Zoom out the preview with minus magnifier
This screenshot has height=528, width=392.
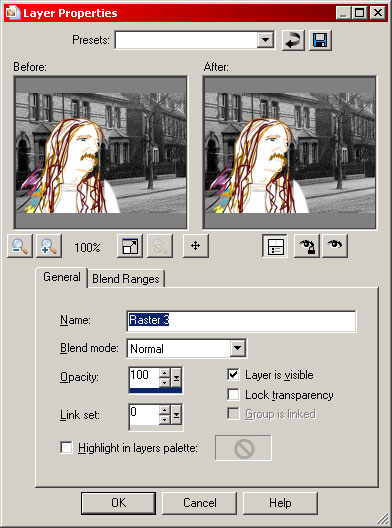(x=20, y=246)
